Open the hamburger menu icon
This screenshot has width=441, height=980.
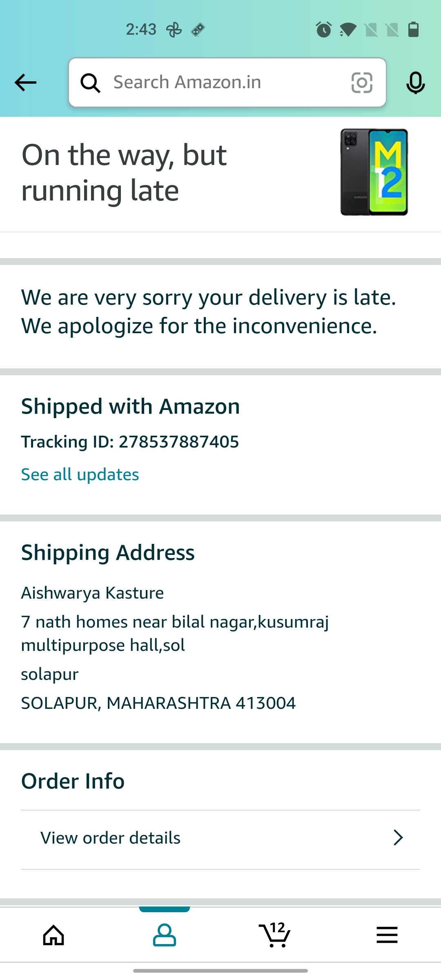click(387, 935)
